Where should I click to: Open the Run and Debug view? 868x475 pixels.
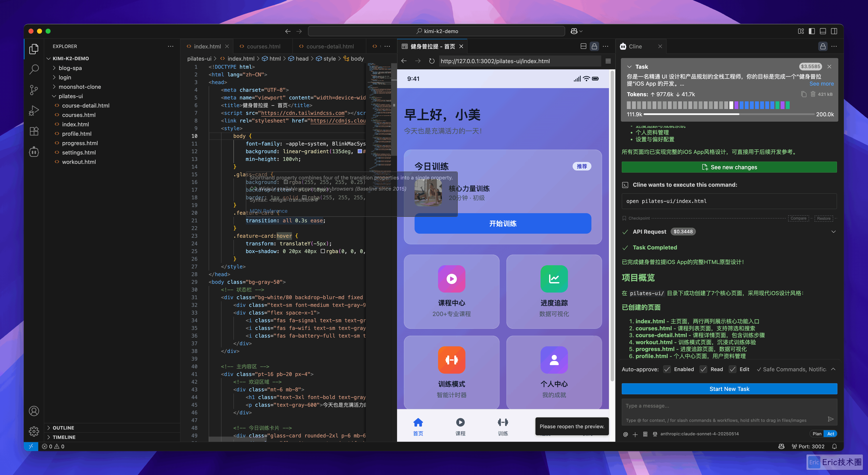click(34, 110)
